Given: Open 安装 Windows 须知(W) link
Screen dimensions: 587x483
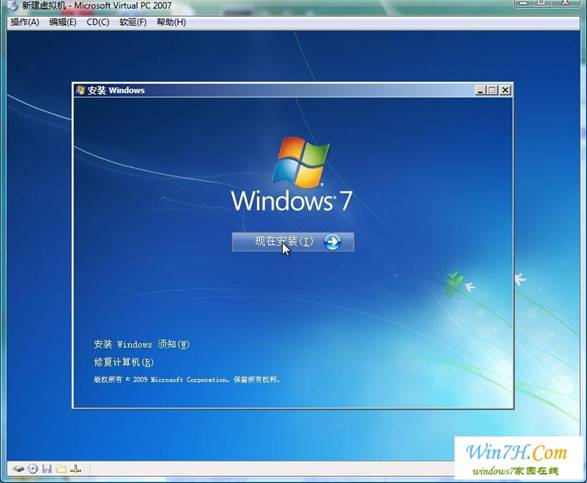Looking at the screenshot, I should [142, 344].
